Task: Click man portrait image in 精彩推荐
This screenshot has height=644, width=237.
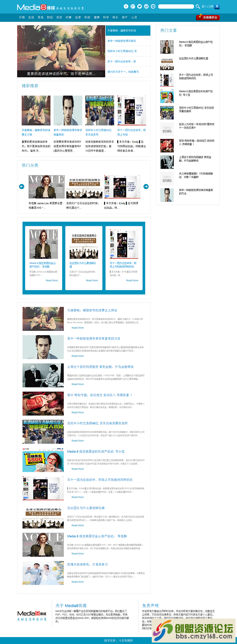Action: pos(68,110)
